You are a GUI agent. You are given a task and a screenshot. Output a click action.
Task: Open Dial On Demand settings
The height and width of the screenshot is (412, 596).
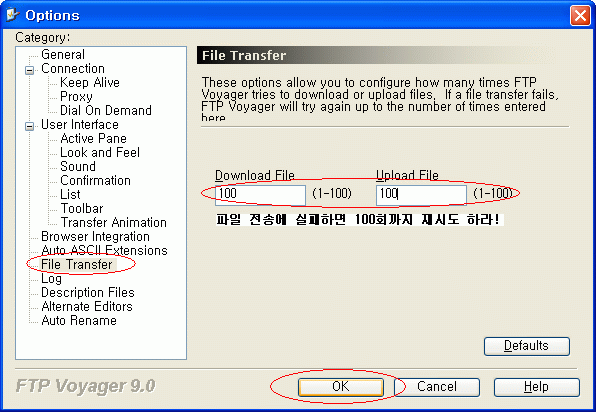[106, 110]
